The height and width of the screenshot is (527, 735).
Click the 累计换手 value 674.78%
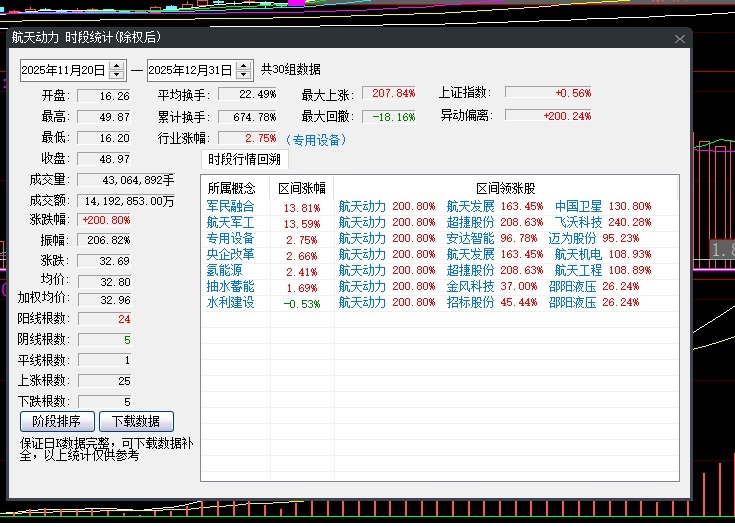[x=248, y=117]
